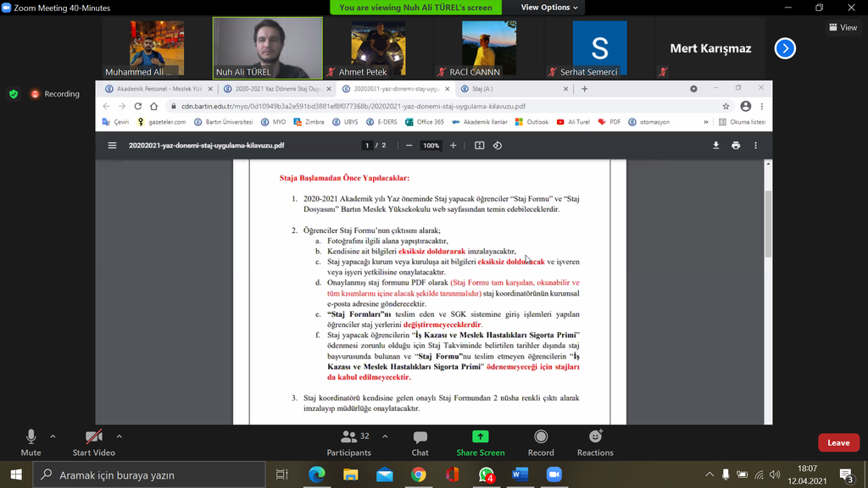
Task: Open Zoom from the Windows taskbar
Action: point(554,475)
